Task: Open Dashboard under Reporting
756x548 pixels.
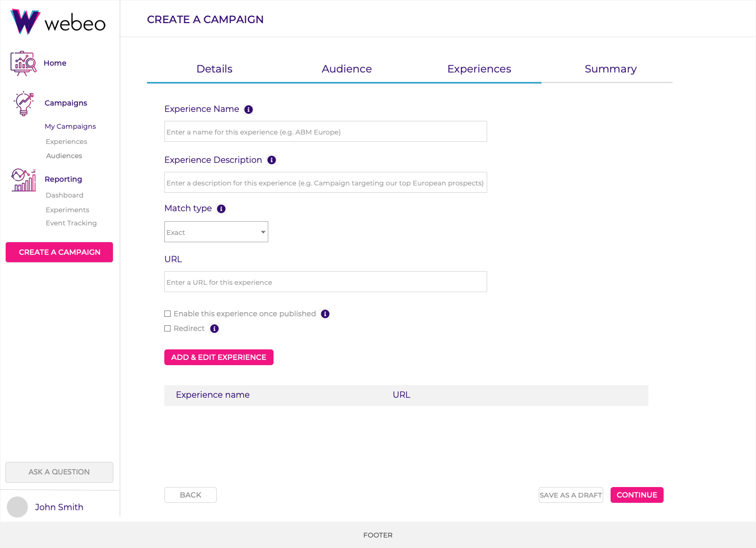Action: 65,195
